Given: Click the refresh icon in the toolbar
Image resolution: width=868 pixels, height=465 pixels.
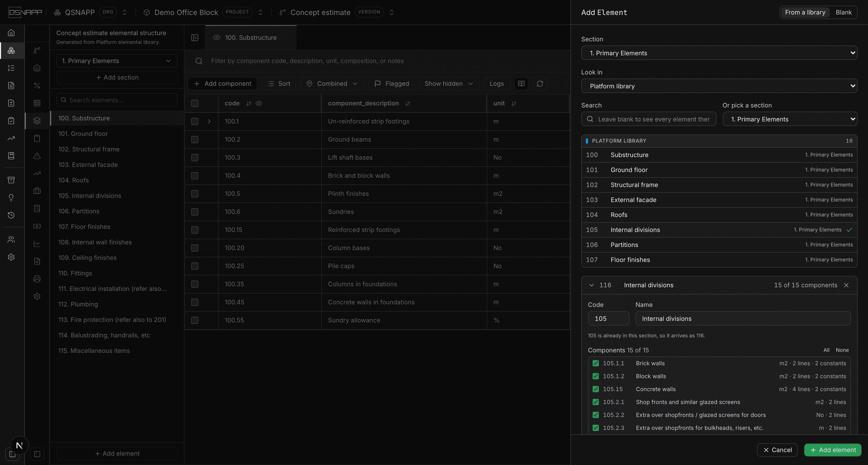Looking at the screenshot, I should (x=540, y=83).
